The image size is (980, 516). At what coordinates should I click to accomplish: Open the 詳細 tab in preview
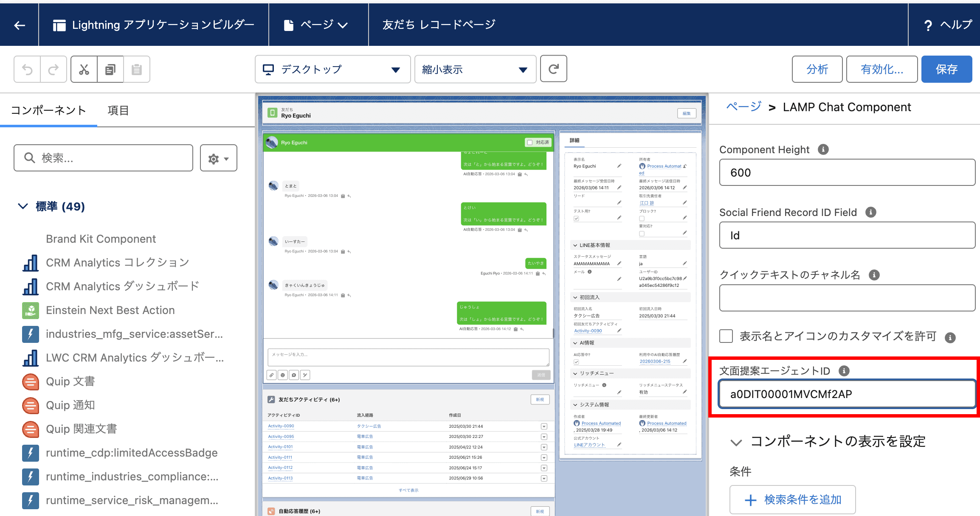(x=574, y=140)
